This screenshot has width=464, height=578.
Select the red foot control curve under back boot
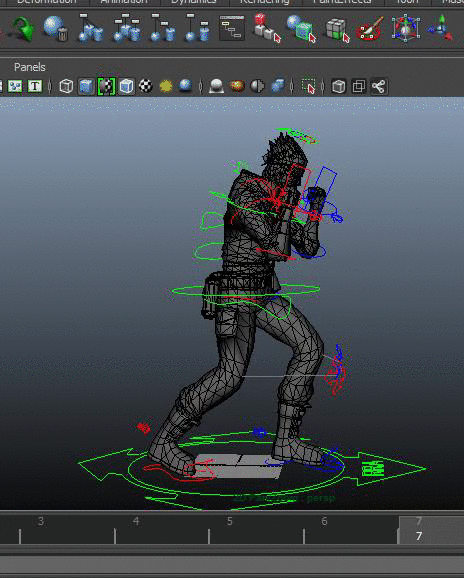click(180, 470)
